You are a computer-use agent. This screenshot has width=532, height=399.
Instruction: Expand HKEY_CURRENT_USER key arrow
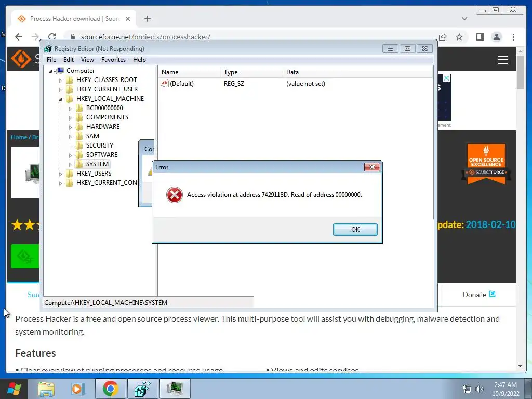(x=60, y=89)
